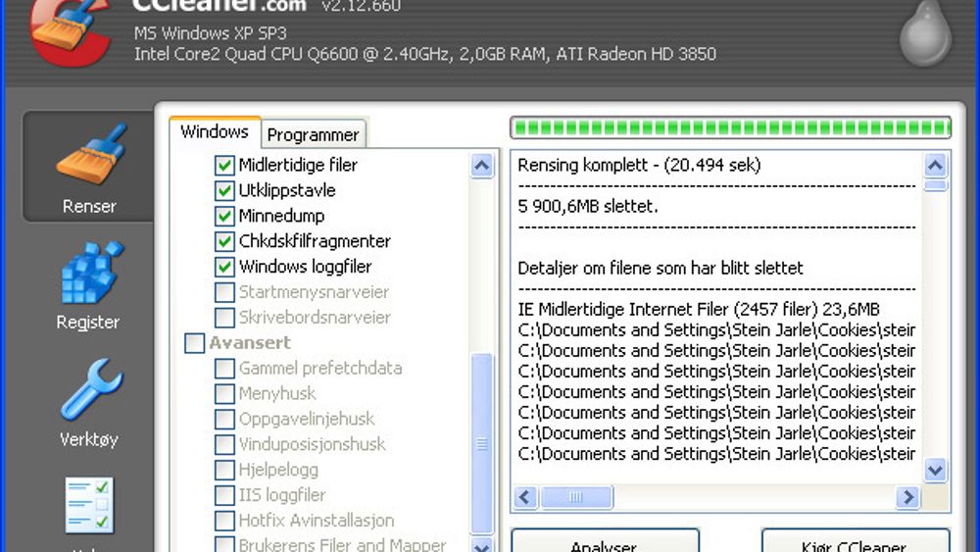The width and height of the screenshot is (980, 552).
Task: Open the Verktøy tools section
Action: (x=89, y=403)
